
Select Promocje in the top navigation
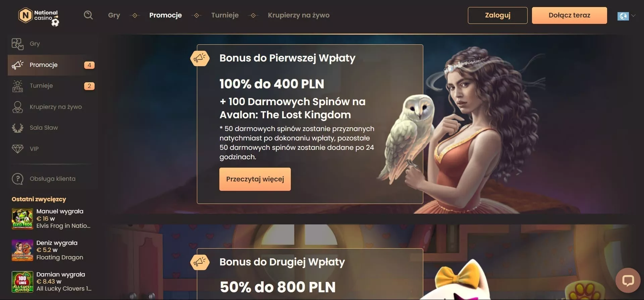[x=165, y=15]
